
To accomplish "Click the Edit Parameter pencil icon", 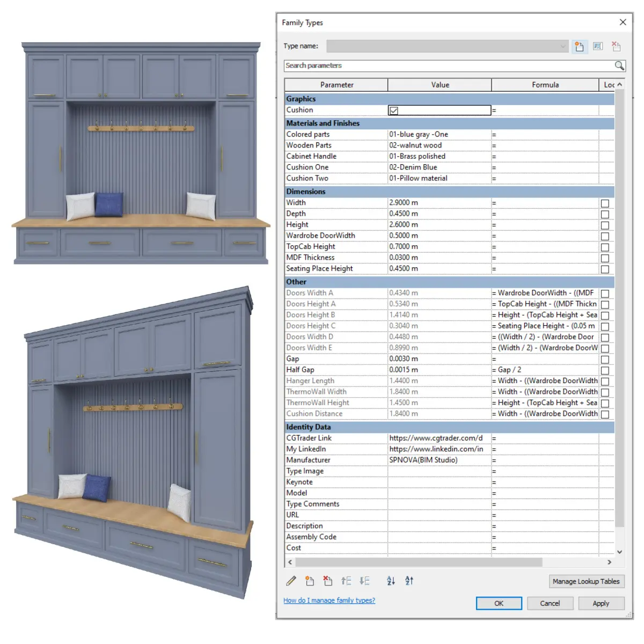I will click(291, 581).
